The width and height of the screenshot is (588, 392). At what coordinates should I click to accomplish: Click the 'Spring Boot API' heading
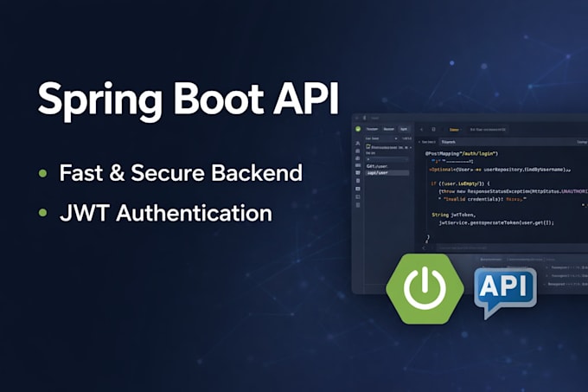[x=189, y=100]
